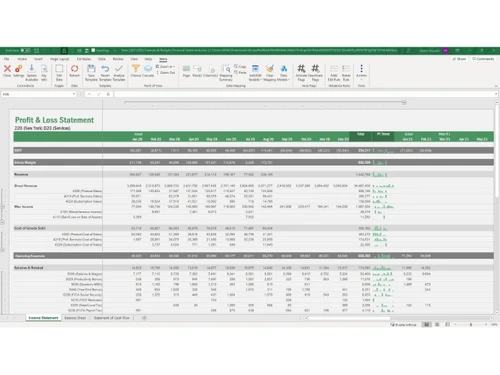Viewport: 500px width, 375px height.
Task: Toggle the AutoSave switch
Action: (26, 51)
